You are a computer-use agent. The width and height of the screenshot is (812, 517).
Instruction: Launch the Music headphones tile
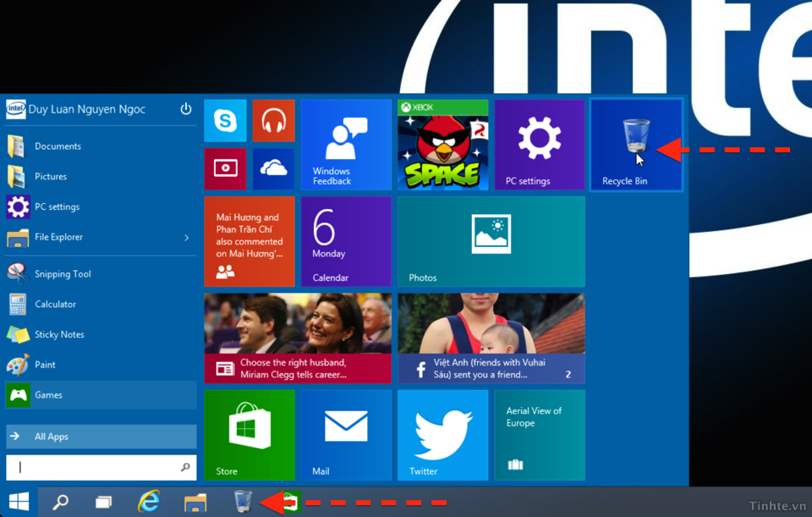[273, 121]
